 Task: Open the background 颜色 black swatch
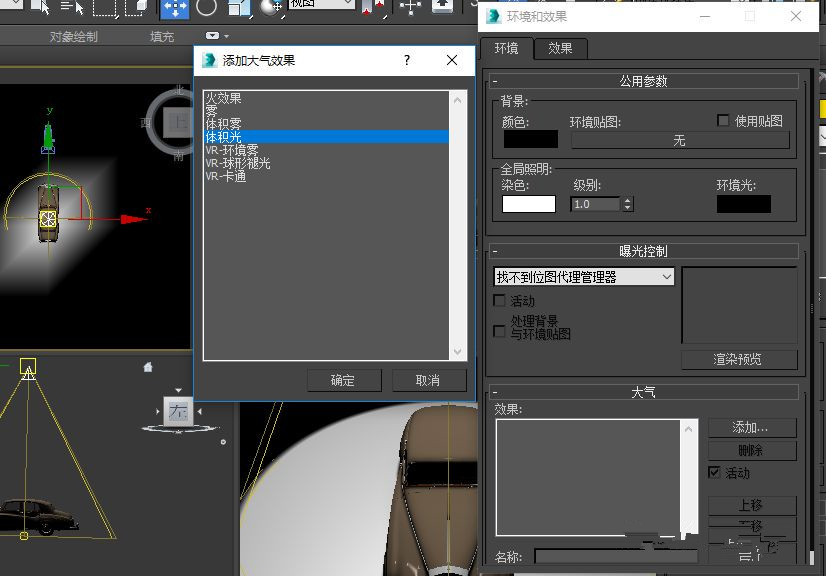[x=530, y=139]
